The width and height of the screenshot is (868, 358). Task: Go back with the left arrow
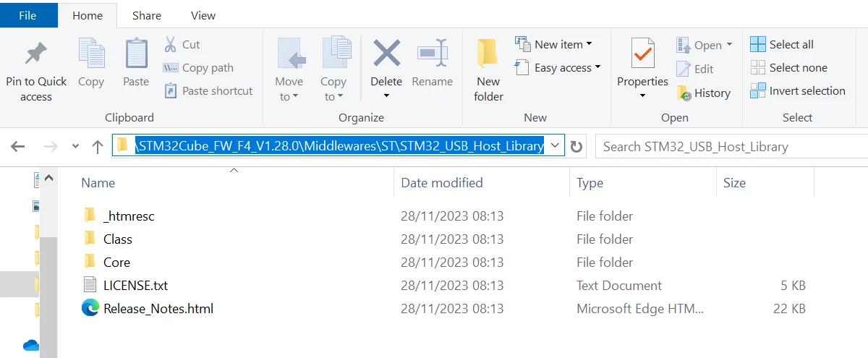coord(18,146)
